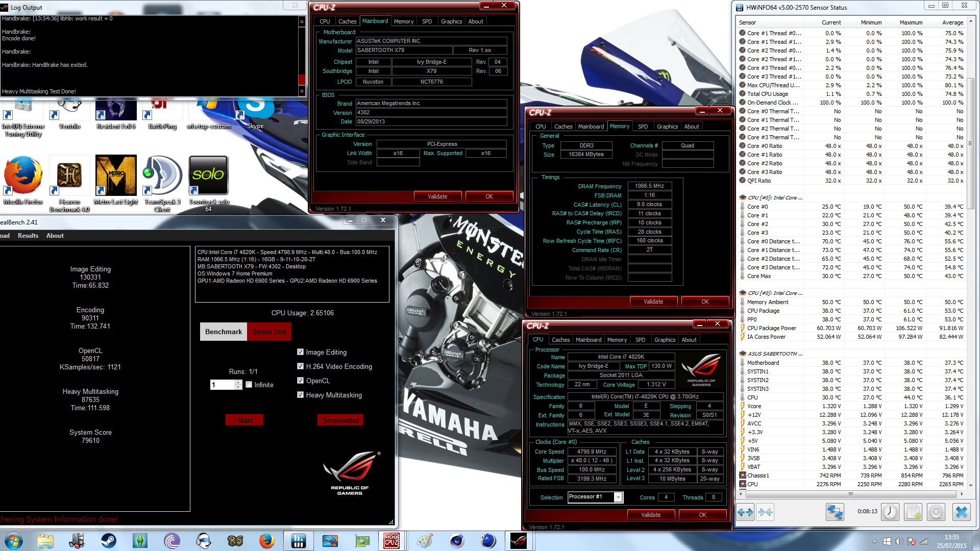Toggle the Heavy Multitasking checkbox

300,395
